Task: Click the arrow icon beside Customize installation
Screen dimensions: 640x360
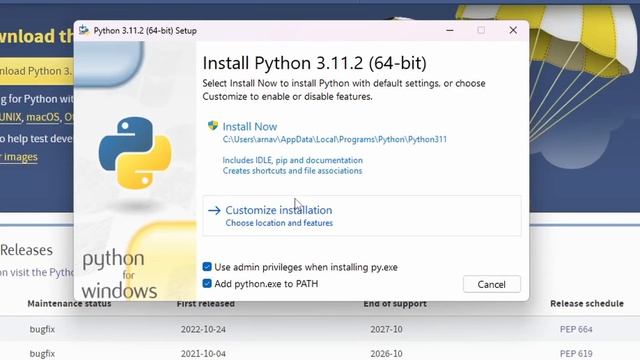Action: click(214, 211)
